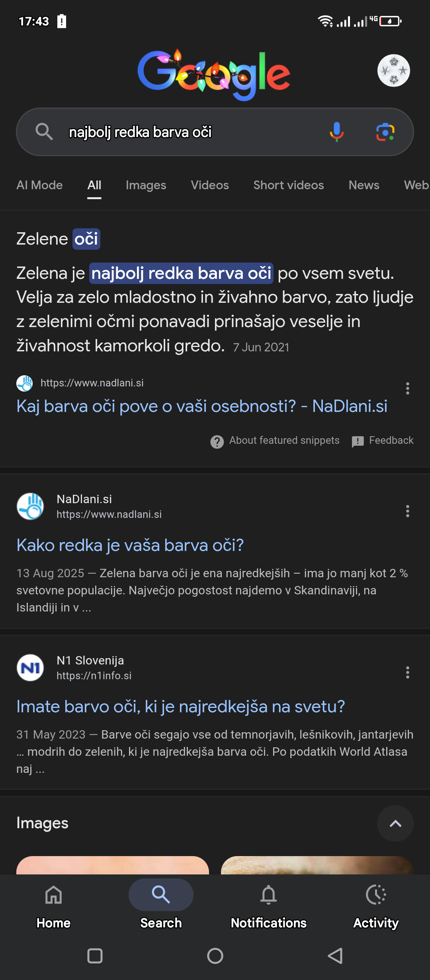The width and height of the screenshot is (430, 980).
Task: Tap the voice search microphone icon
Action: point(336,132)
